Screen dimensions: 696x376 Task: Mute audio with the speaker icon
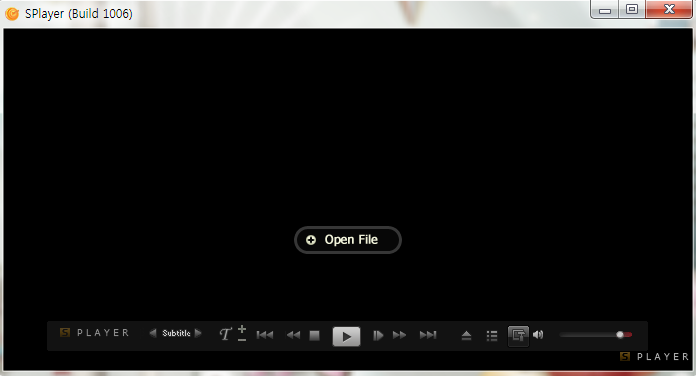click(x=538, y=335)
